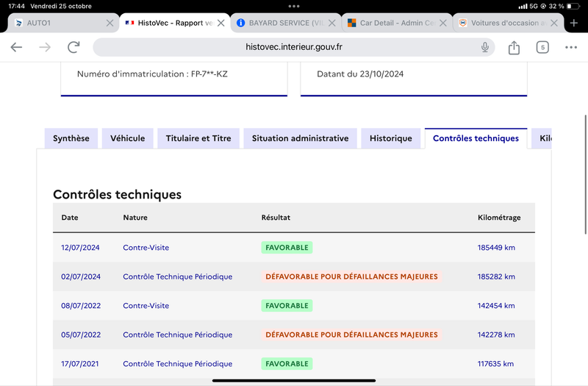Open the share sheet icon

pos(514,47)
